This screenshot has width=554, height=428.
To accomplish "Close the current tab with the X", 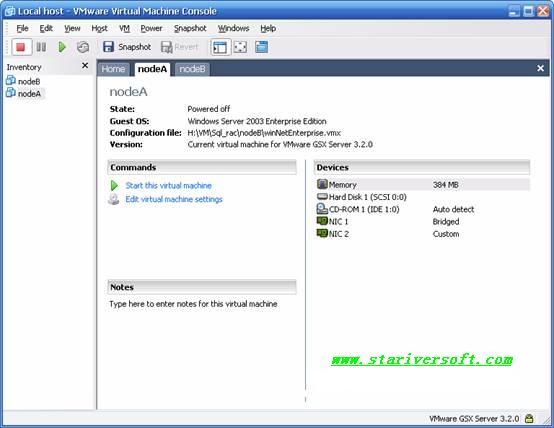I will click(x=541, y=68).
